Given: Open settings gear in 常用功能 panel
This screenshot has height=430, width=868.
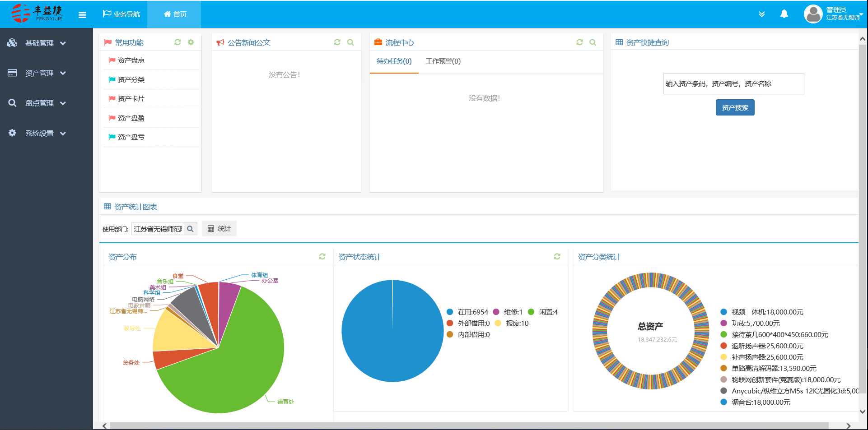Looking at the screenshot, I should pos(191,42).
